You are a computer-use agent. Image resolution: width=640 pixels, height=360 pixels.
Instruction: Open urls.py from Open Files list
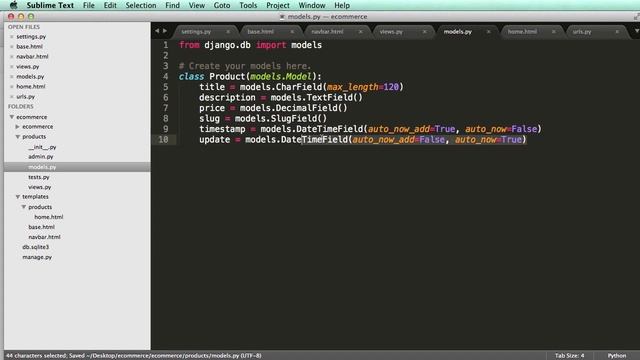pyautogui.click(x=25, y=97)
